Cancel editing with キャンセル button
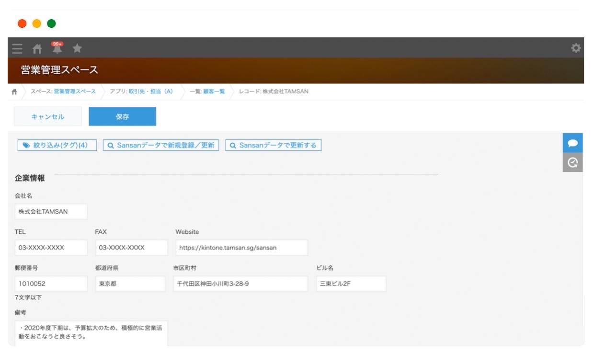The height and width of the screenshot is (364, 594). [x=48, y=116]
